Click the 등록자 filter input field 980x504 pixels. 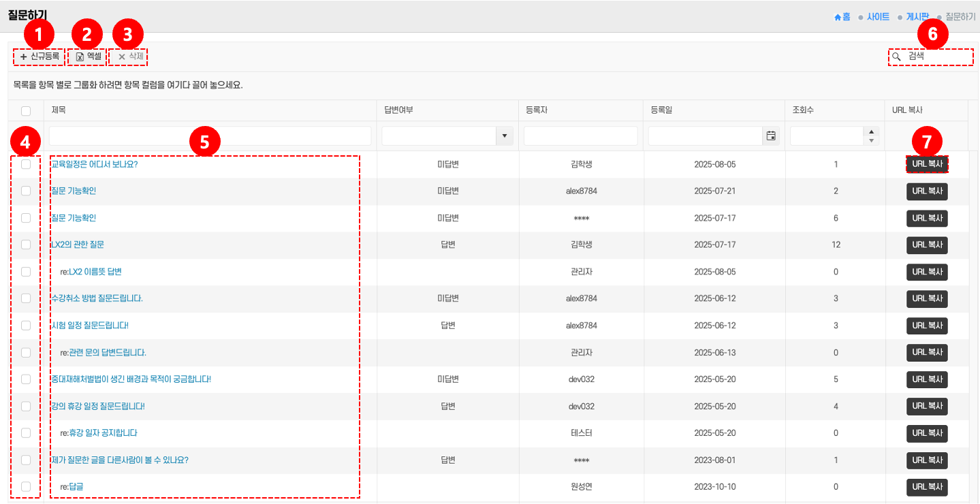point(580,136)
